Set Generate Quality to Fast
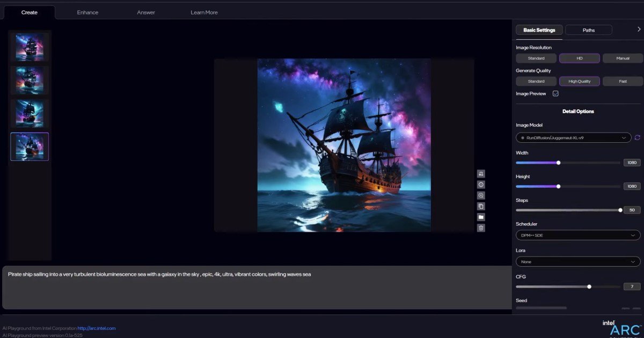Viewport: 644px width, 338px height. pyautogui.click(x=623, y=82)
